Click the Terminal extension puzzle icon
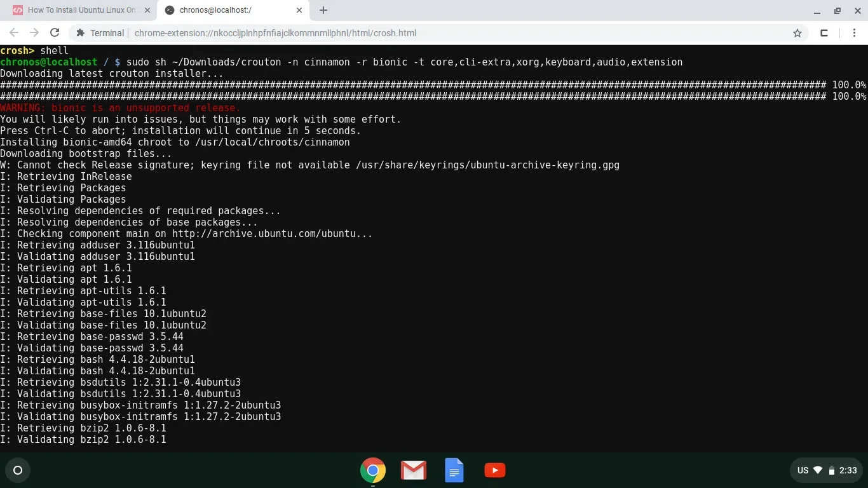This screenshot has width=868, height=488. coord(80,33)
